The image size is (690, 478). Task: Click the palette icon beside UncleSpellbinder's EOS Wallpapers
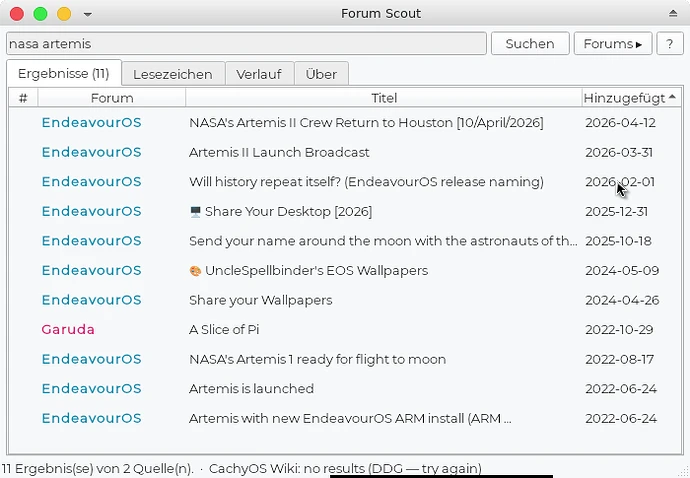point(195,271)
